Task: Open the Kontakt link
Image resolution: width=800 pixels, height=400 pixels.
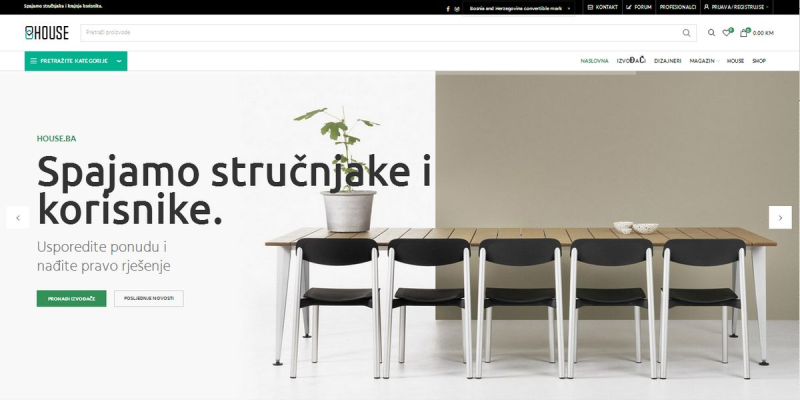Action: coord(603,7)
